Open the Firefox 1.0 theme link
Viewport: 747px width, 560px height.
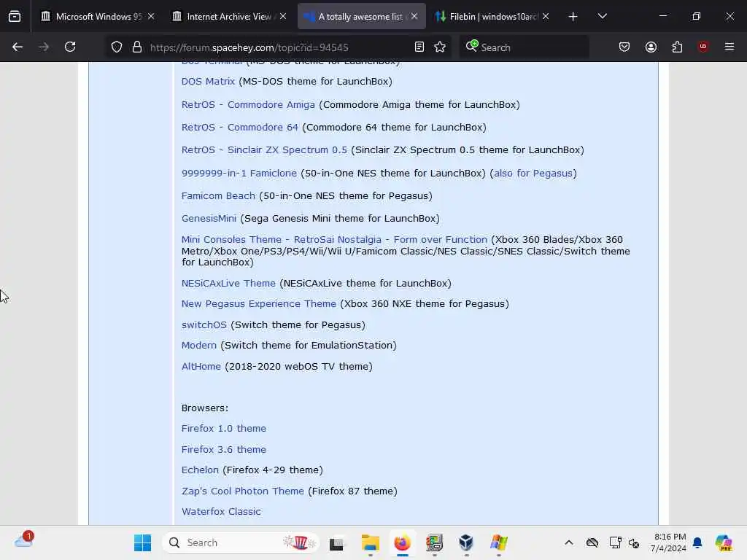tap(223, 429)
